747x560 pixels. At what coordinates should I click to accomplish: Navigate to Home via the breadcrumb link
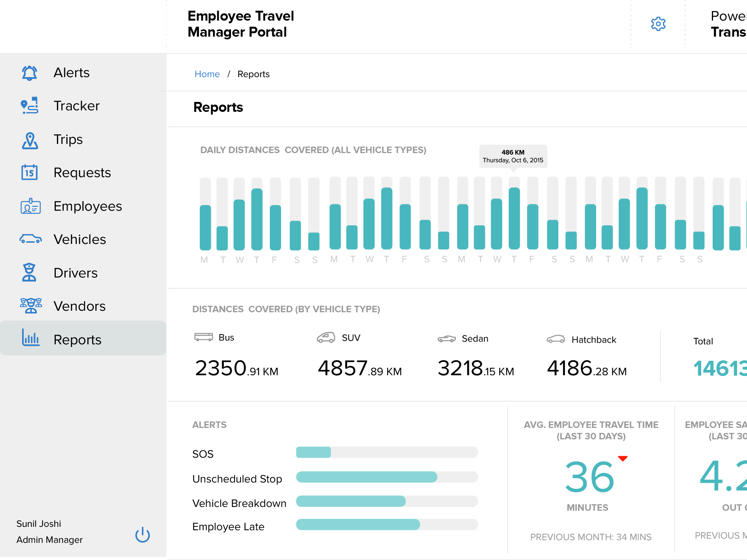click(x=207, y=74)
